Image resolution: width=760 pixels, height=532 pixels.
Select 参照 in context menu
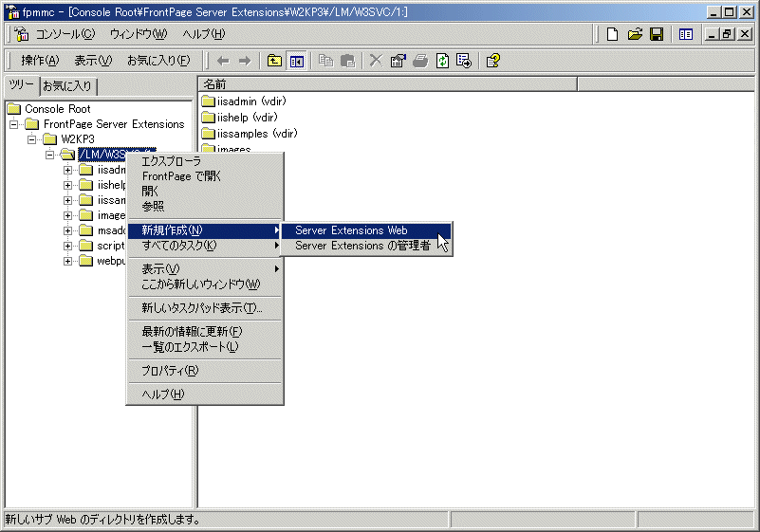(205, 207)
